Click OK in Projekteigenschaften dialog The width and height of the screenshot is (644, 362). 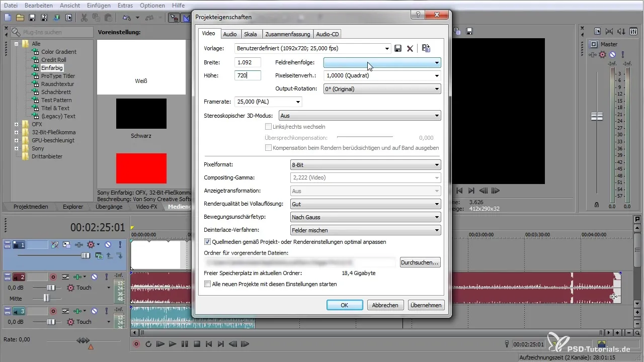pos(345,305)
